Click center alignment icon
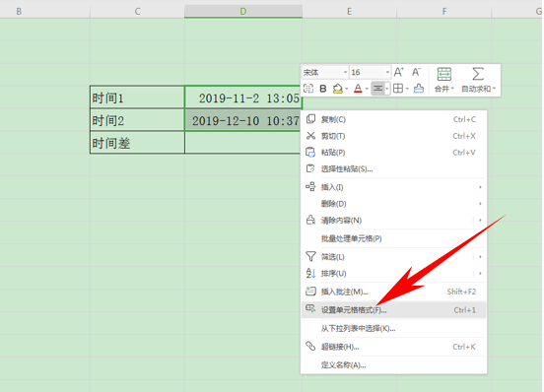Image resolution: width=544 pixels, height=392 pixels. coord(377,89)
